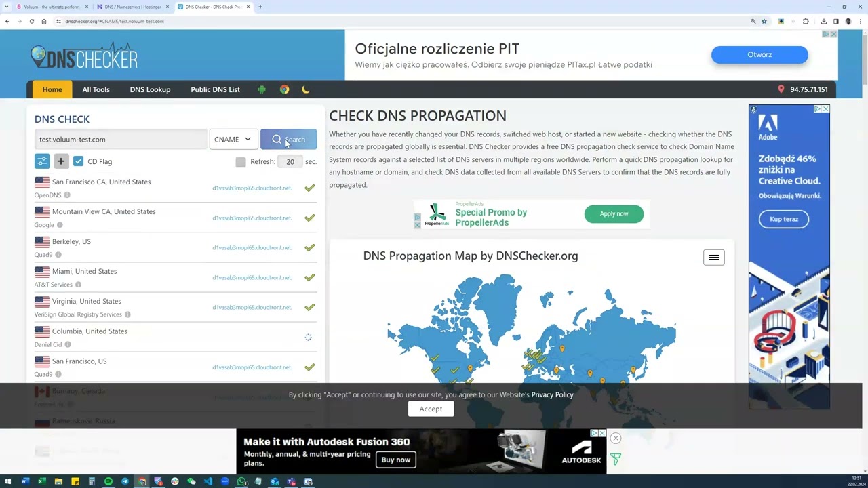The height and width of the screenshot is (488, 868).
Task: Toggle dark mode moon icon
Action: 306,89
